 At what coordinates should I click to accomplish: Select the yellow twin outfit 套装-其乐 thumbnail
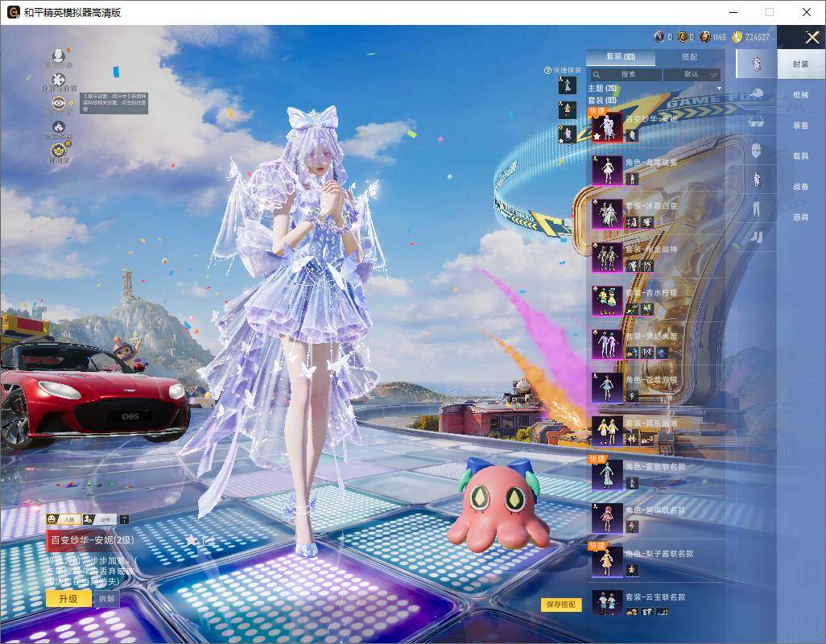[x=607, y=431]
